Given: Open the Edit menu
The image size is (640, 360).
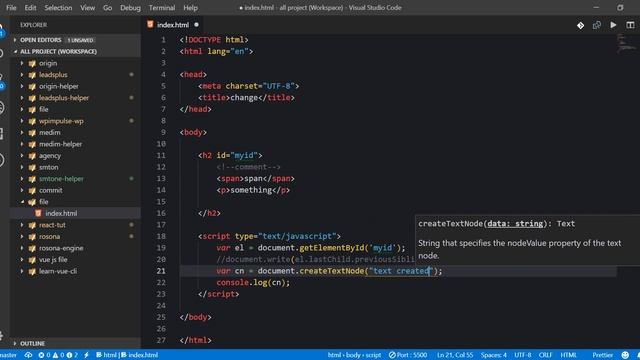Looking at the screenshot, I should (x=30, y=8).
